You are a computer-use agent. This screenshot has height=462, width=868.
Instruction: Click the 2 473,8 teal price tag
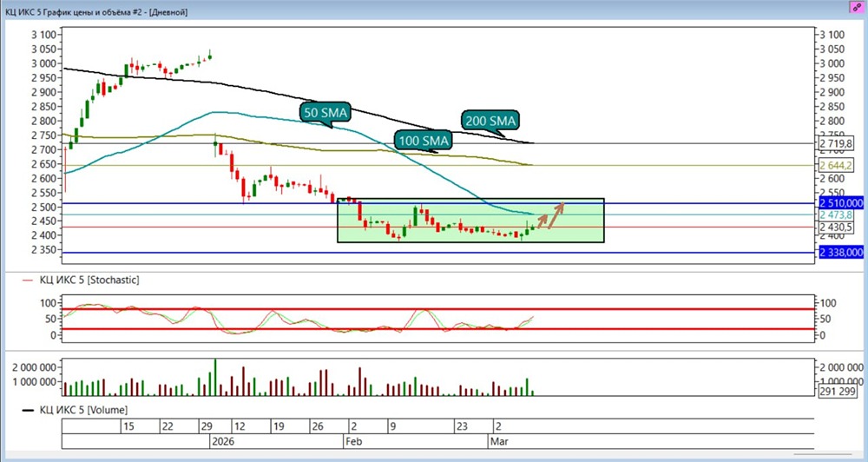pyautogui.click(x=837, y=215)
